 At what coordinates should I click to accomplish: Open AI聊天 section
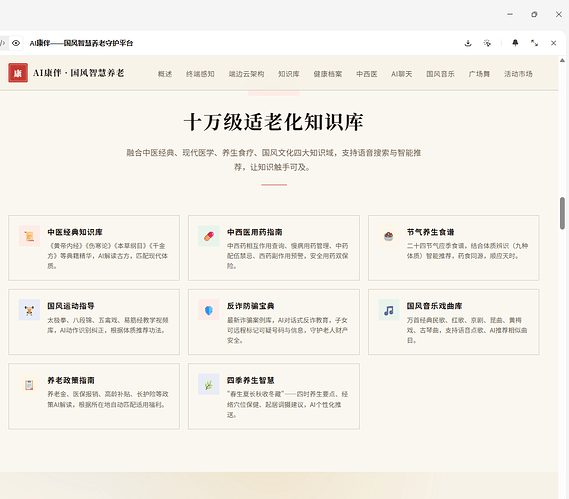(x=402, y=74)
